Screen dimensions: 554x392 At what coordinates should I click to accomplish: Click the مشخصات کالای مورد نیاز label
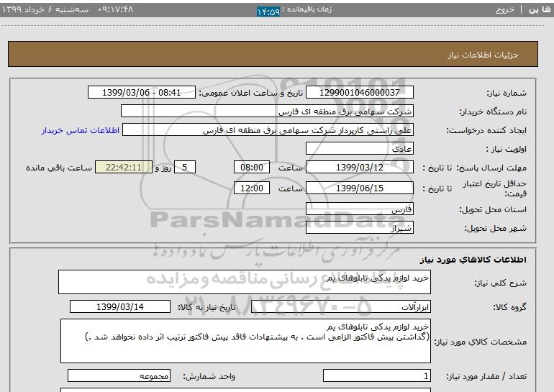click(x=481, y=342)
